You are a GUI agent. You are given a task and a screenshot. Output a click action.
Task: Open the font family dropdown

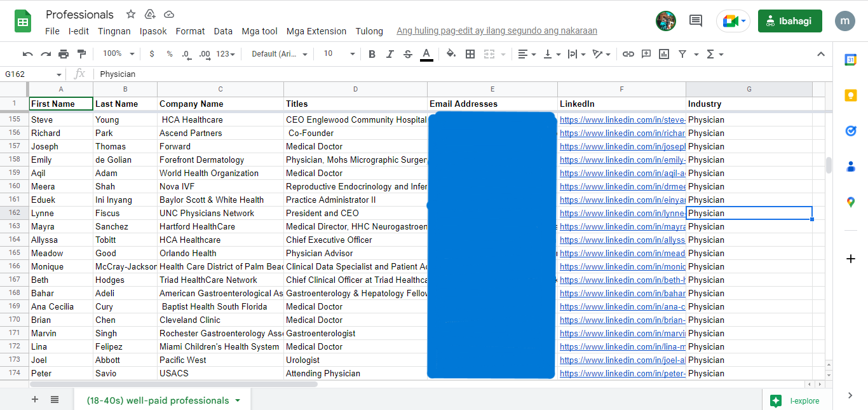click(x=280, y=54)
